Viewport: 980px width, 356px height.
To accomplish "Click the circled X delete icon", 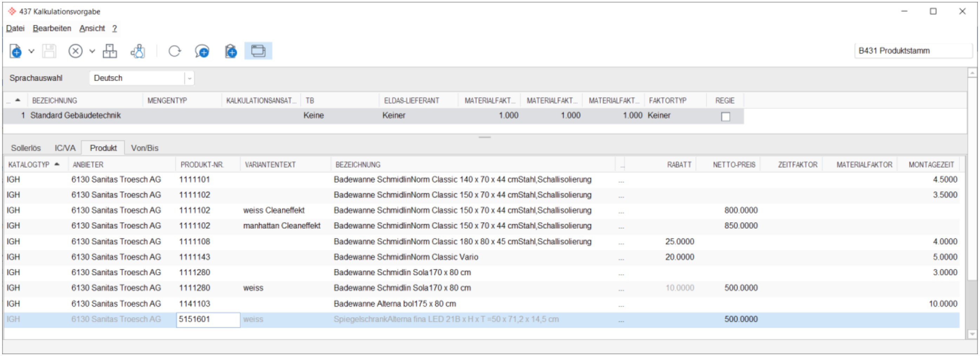I will (75, 51).
